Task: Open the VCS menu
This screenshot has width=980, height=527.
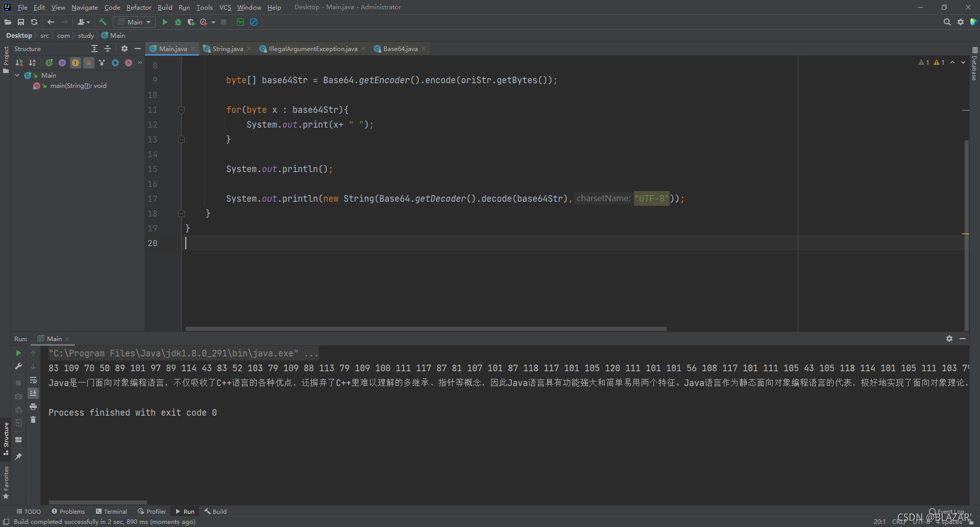Action: click(225, 7)
